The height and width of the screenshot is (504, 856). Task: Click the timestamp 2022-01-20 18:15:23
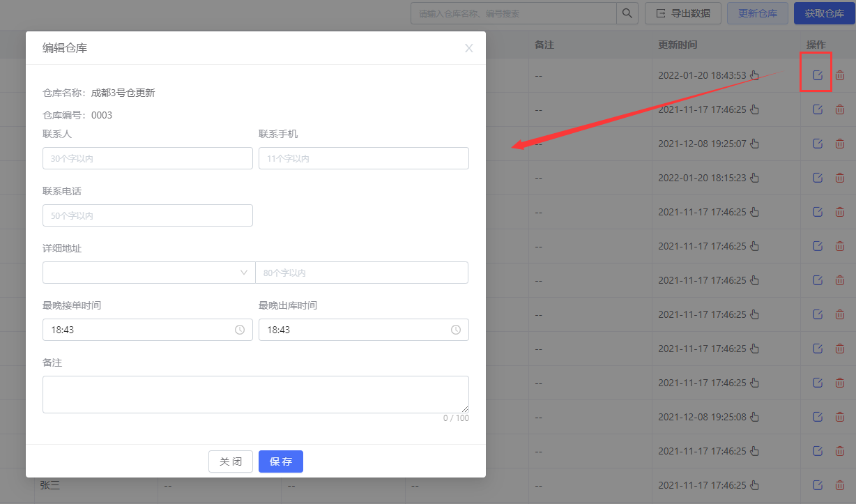[x=702, y=178]
